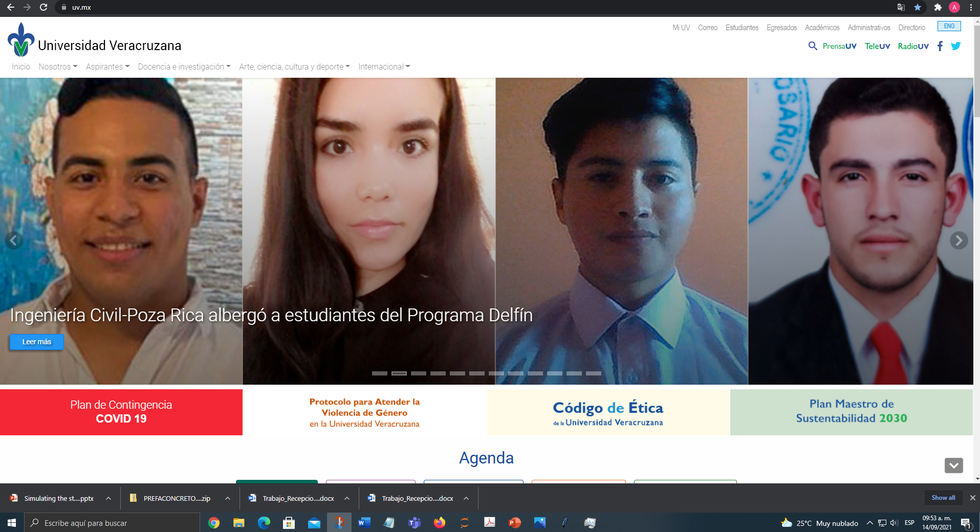Screen dimensions: 980x532
Task: Open Chrome extensions puzzle icon
Action: pos(938,7)
